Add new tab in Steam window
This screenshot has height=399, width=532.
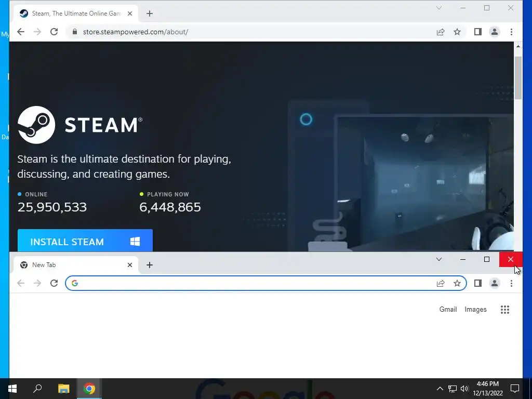[150, 14]
